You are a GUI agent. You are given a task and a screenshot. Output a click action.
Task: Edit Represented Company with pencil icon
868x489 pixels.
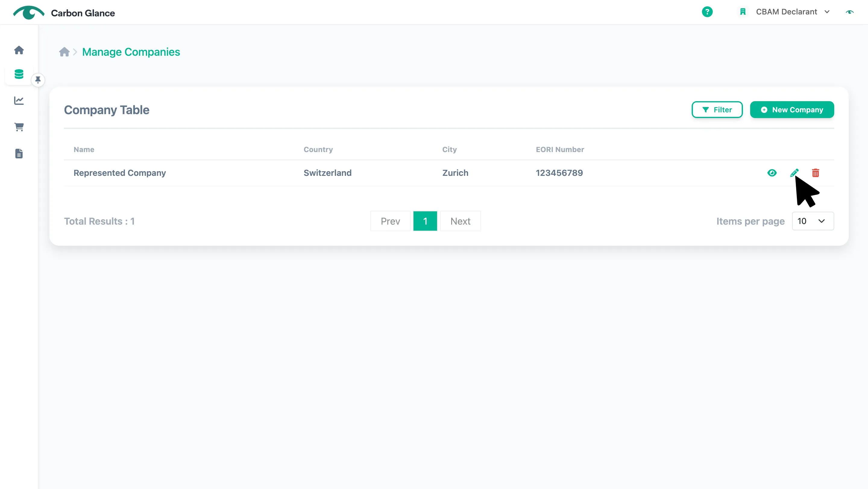(794, 173)
